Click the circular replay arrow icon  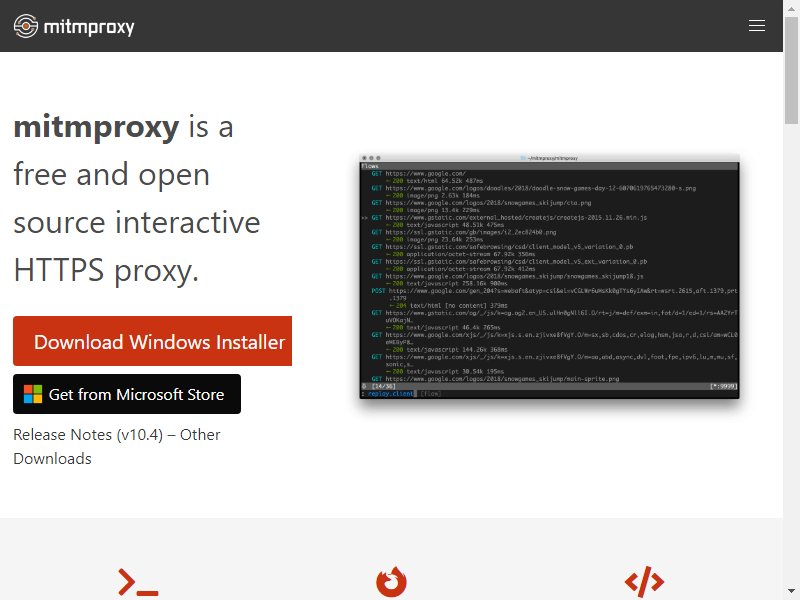[x=391, y=582]
